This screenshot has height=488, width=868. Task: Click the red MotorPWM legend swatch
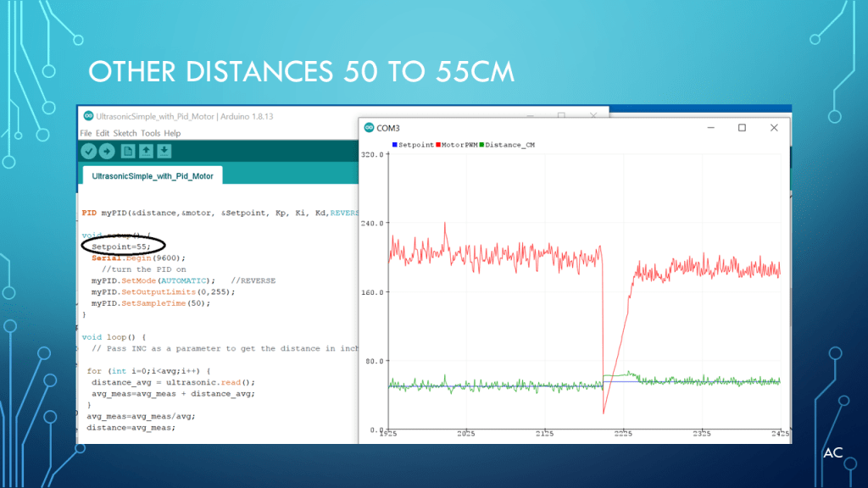coord(438,146)
